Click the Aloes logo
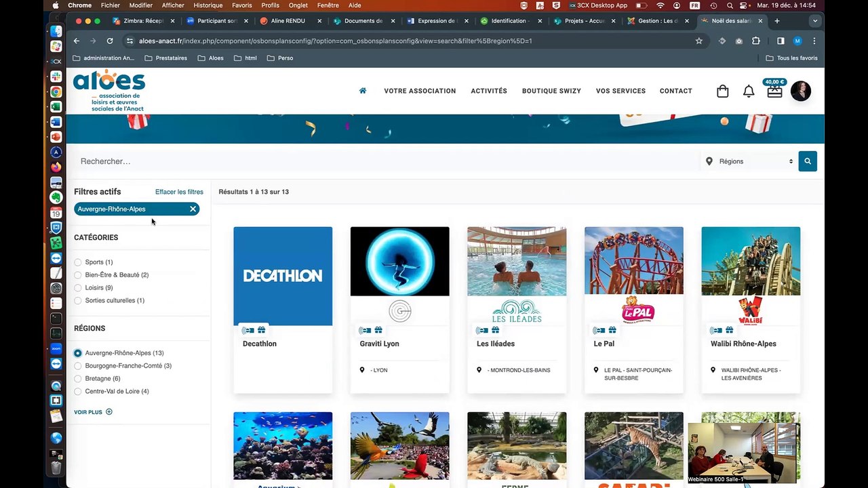Screen dimensions: 868x488 [x=109, y=91]
